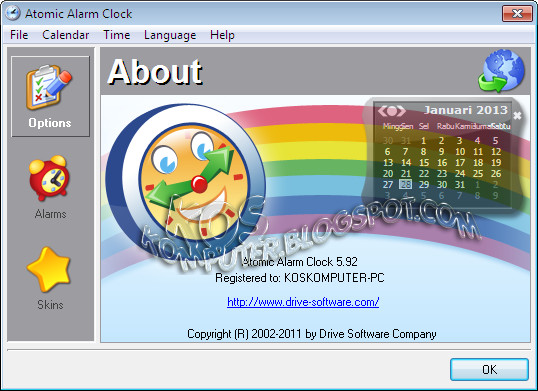Close the Atomic Alarm Clock window
The width and height of the screenshot is (538, 391).
tap(517, 14)
